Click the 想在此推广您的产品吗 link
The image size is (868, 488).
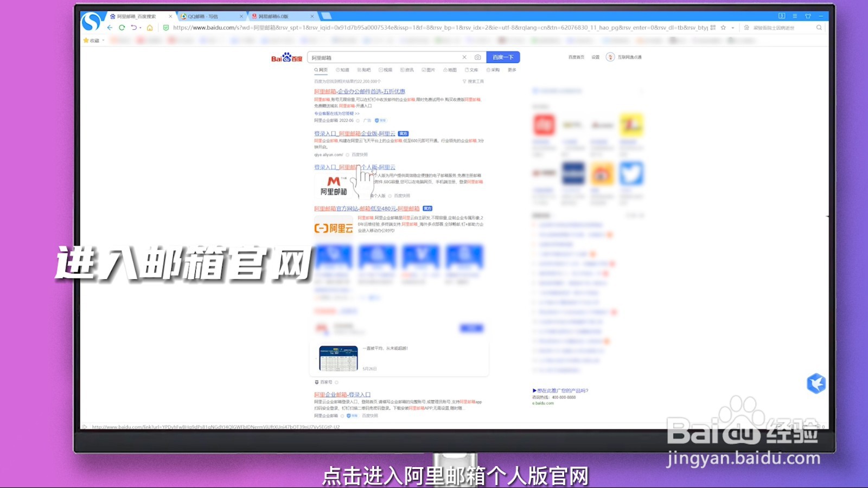coord(560,390)
